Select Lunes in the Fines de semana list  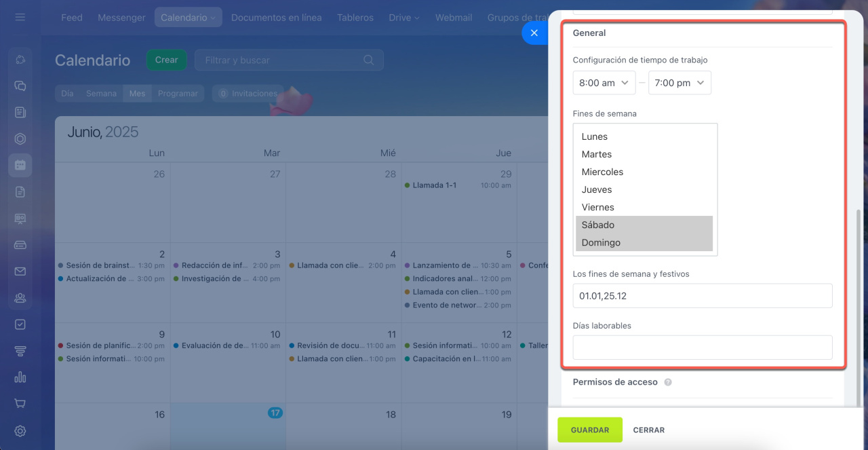pos(644,136)
